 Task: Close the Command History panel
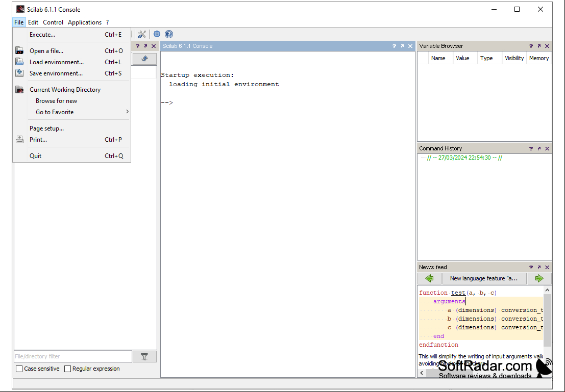point(547,148)
